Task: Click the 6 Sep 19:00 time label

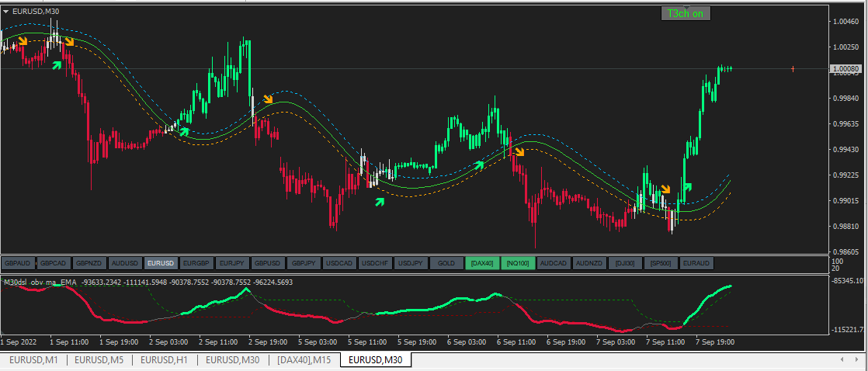Action: click(568, 342)
